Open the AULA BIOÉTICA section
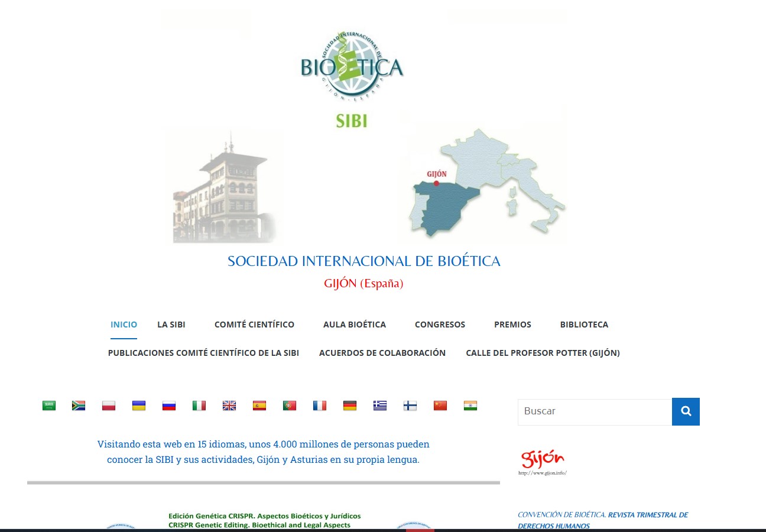 coord(354,324)
